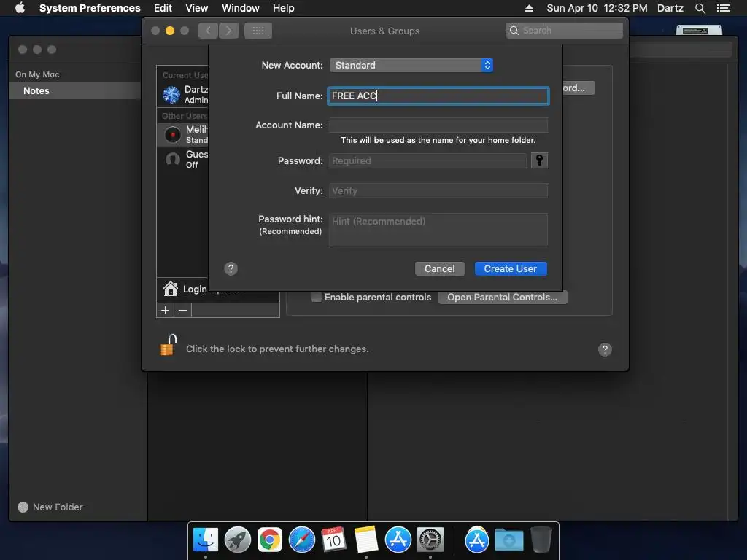Open Launchpad from the Dock
747x560 pixels.
(237, 540)
